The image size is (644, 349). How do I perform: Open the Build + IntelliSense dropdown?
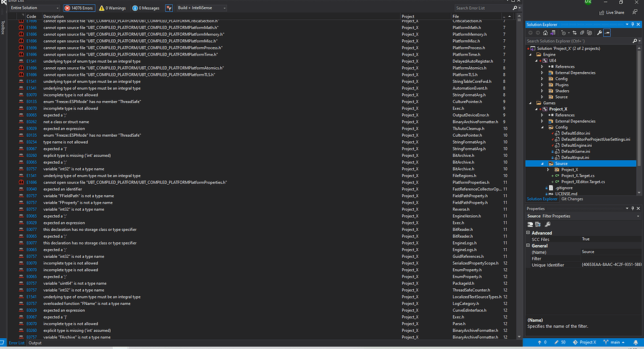[202, 8]
